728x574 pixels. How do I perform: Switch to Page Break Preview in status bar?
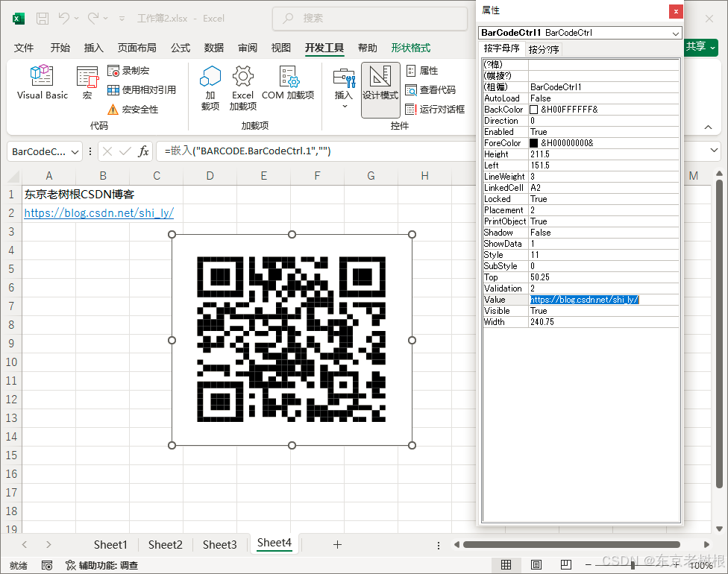coord(566,565)
